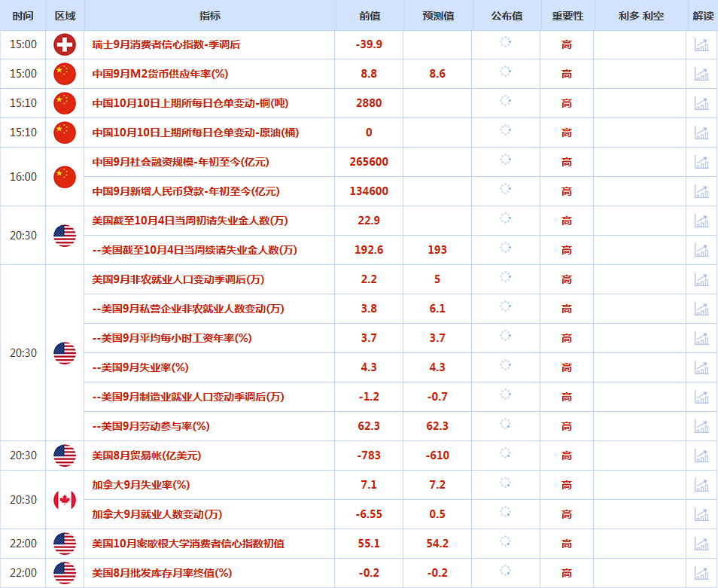Screen dimensions: 718x588
Task: Click the 重要性 column header
Action: click(x=567, y=16)
